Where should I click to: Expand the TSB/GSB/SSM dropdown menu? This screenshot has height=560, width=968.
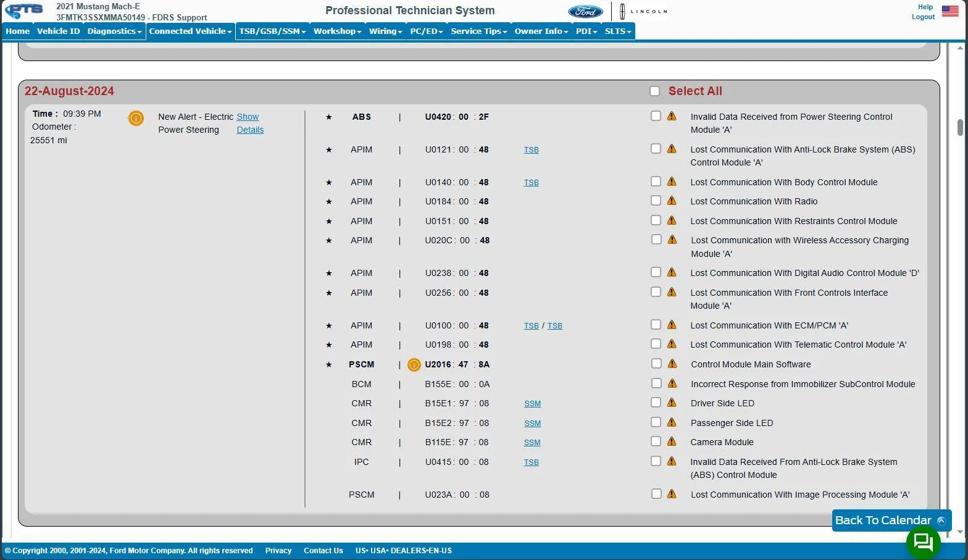(272, 31)
